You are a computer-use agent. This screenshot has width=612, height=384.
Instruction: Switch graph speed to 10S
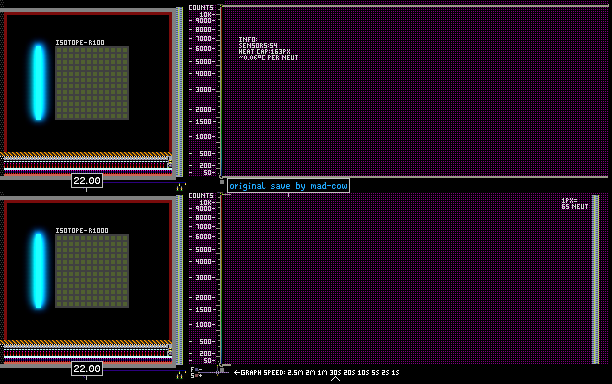pos(363,373)
